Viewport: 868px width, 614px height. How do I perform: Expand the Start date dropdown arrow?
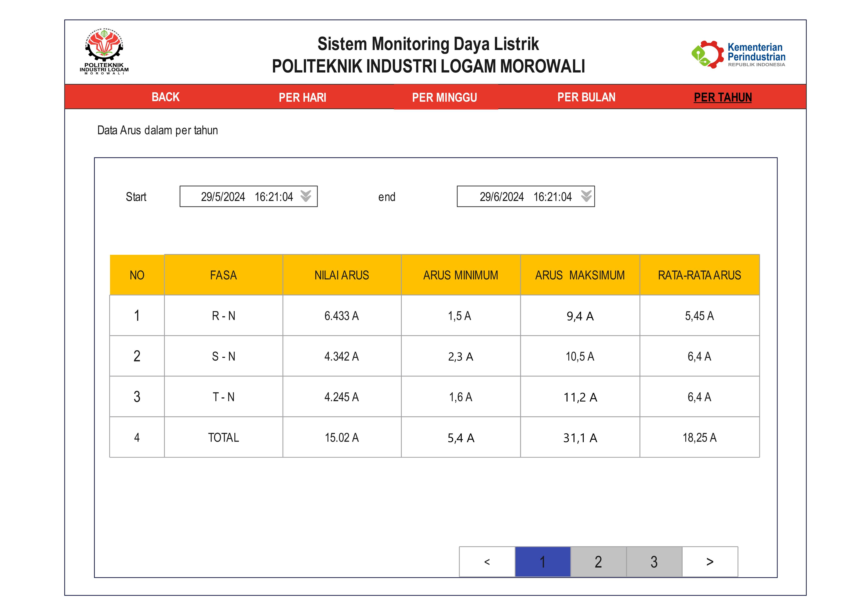coord(306,196)
